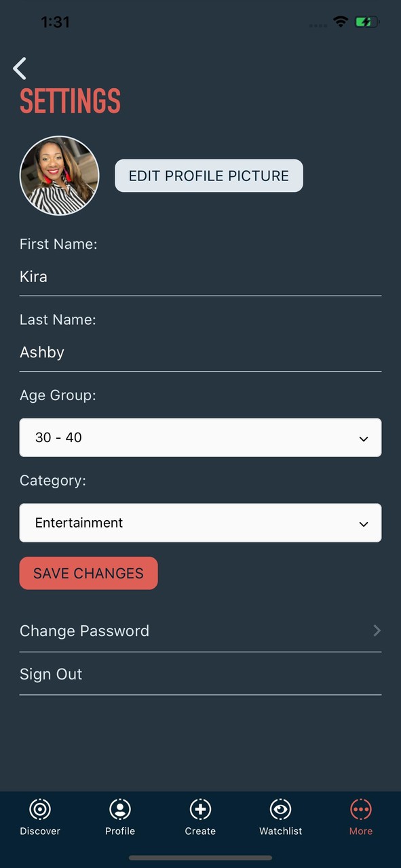The image size is (401, 868).
Task: Tap the Create plus icon
Action: (x=200, y=810)
